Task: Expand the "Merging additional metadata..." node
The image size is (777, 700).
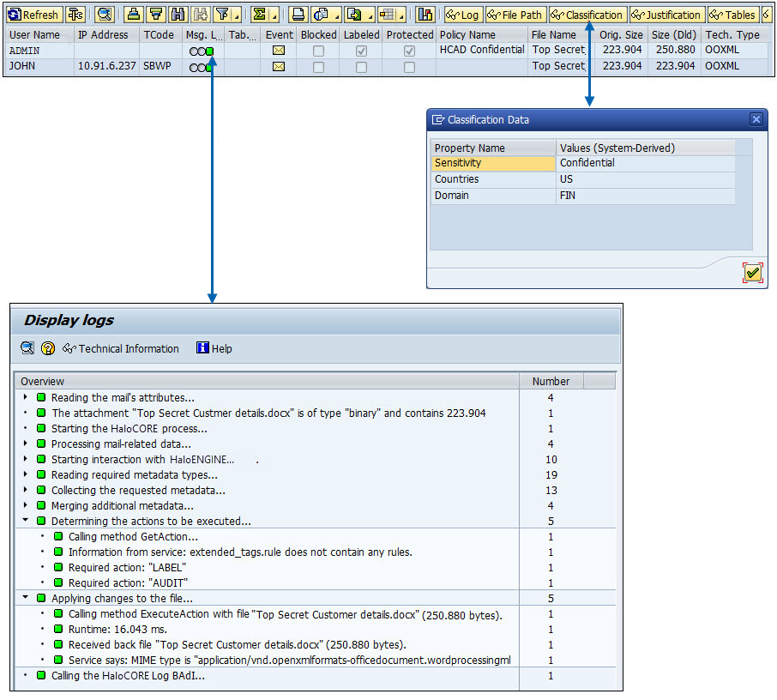Action: click(x=25, y=505)
